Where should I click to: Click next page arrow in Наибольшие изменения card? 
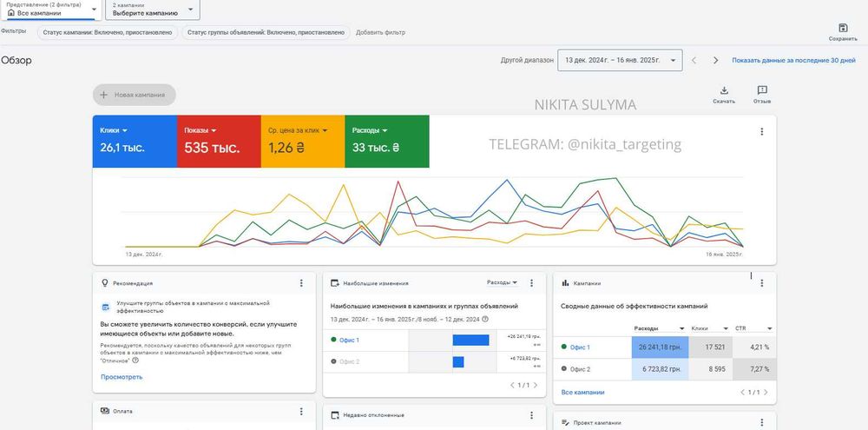point(535,385)
